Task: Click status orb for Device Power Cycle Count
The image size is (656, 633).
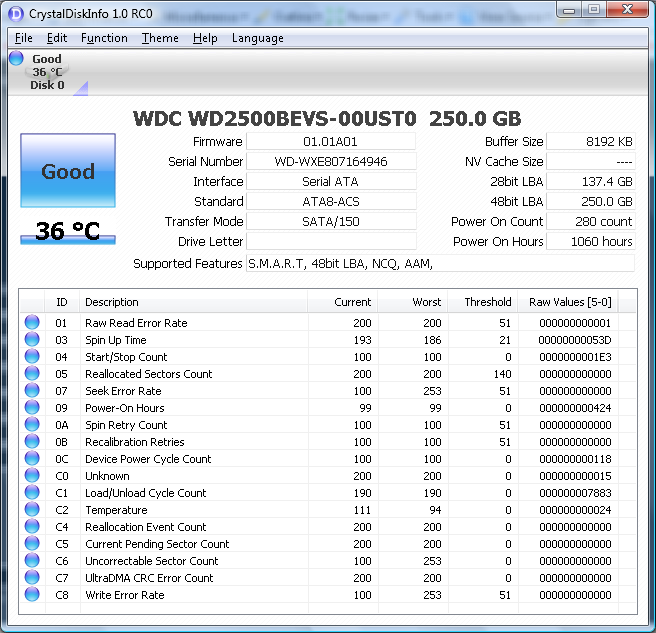Action: [32, 458]
